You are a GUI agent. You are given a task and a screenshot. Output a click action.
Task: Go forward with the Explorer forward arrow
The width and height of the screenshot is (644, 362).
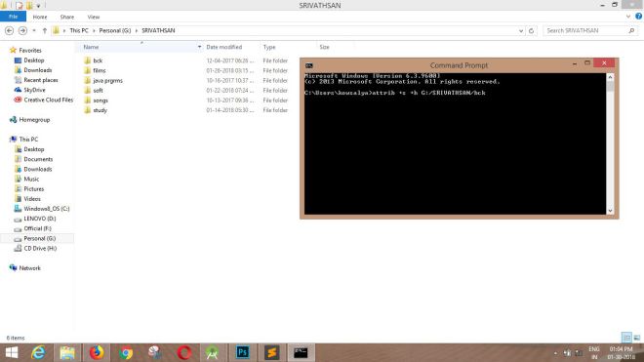coord(22,31)
